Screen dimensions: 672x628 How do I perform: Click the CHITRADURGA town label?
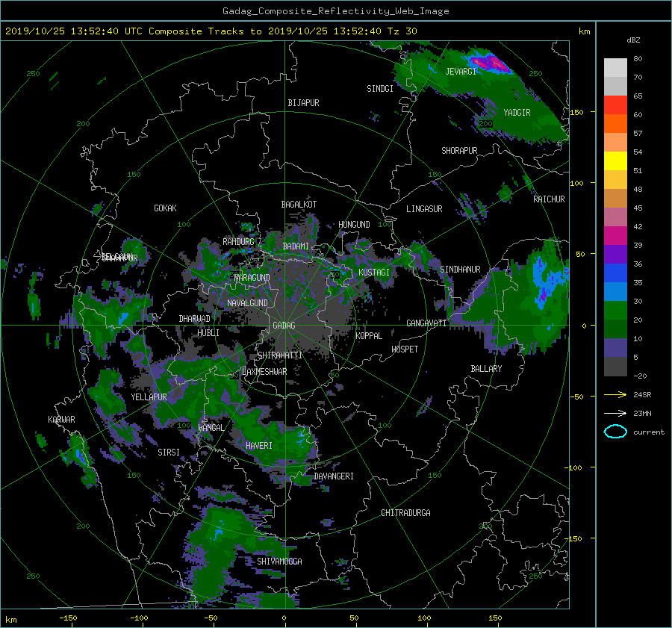pyautogui.click(x=405, y=513)
